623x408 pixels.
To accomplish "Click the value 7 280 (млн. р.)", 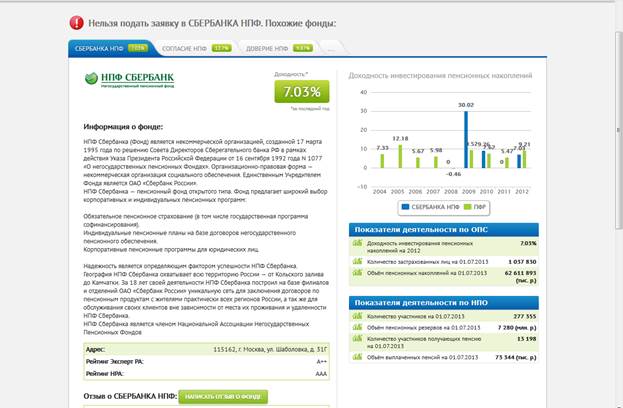I will click(517, 328).
